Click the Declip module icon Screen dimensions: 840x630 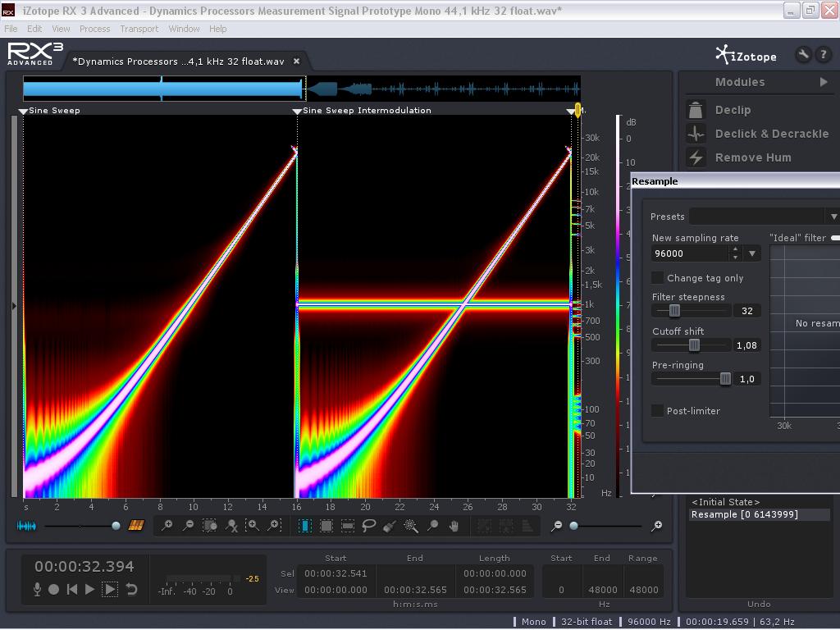point(696,110)
